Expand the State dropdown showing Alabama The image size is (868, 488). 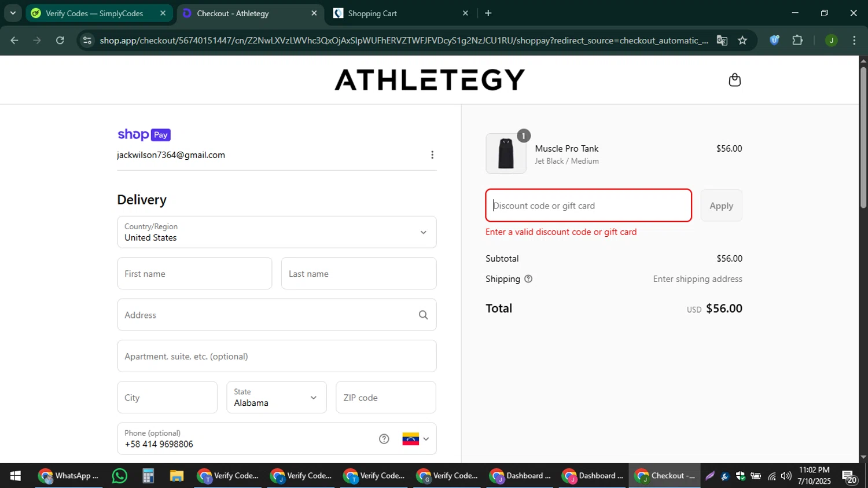[x=277, y=397]
